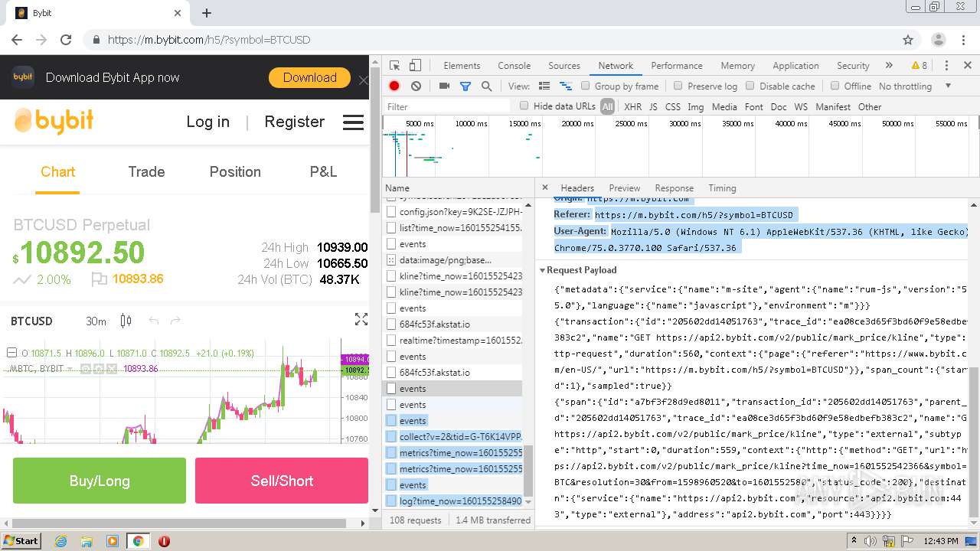Switch to Trade tab on Bybit
The image size is (980, 551).
pos(146,172)
